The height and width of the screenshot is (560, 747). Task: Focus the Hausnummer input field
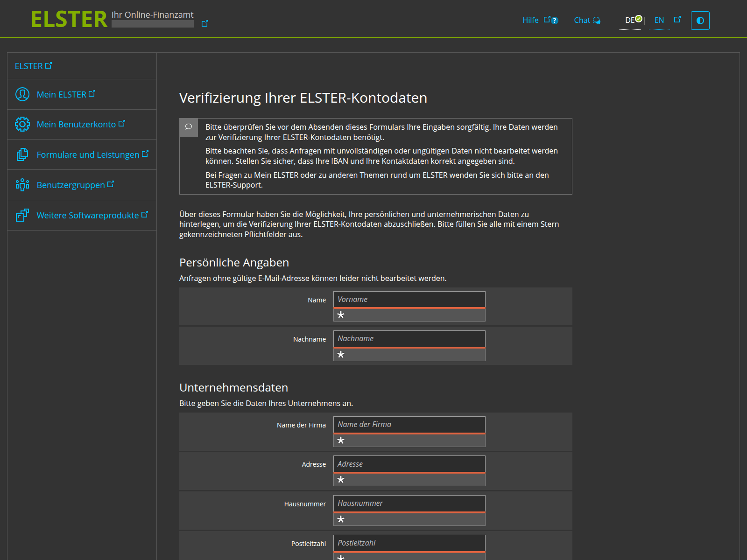click(x=409, y=504)
